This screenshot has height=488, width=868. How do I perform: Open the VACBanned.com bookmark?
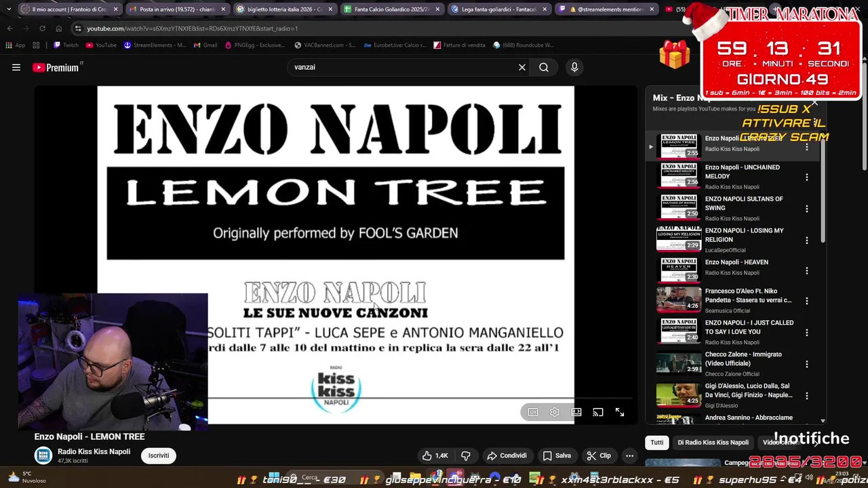(325, 45)
